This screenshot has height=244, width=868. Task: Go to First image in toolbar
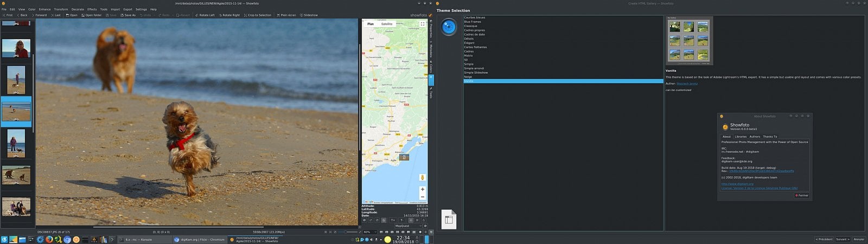(x=8, y=15)
